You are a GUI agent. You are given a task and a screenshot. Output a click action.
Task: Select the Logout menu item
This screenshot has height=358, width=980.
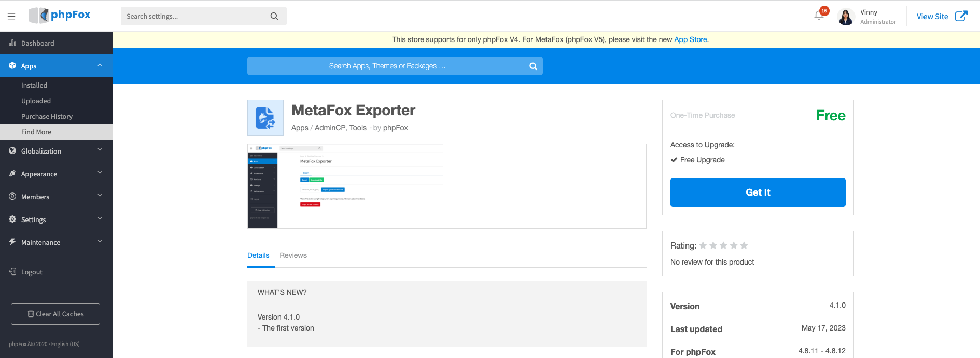click(56, 272)
